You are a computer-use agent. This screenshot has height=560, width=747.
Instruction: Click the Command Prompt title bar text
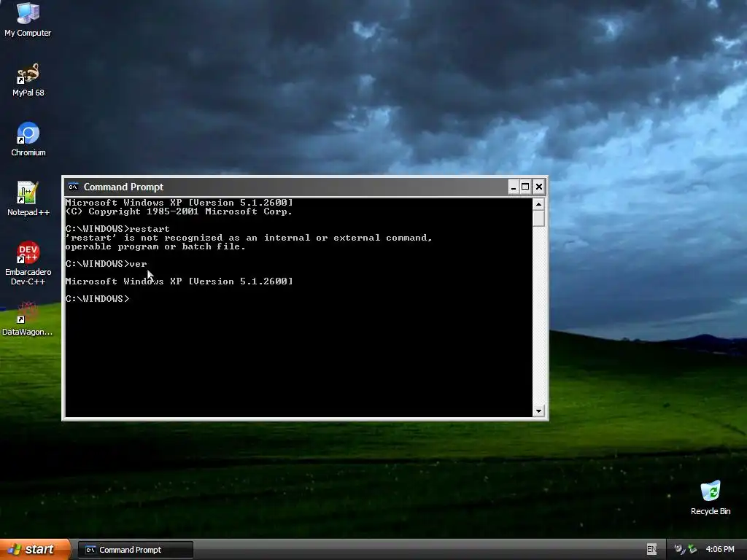point(123,187)
